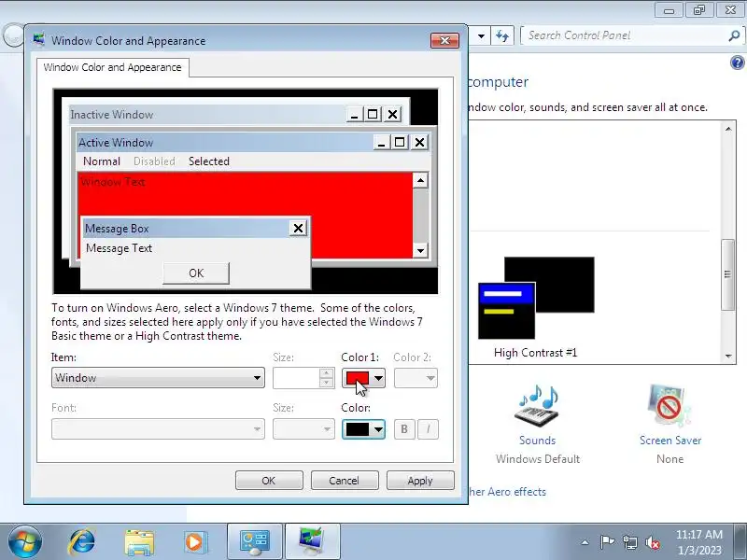This screenshot has width=747, height=560.
Task: Show hidden tray icons arrow
Action: pos(585,542)
